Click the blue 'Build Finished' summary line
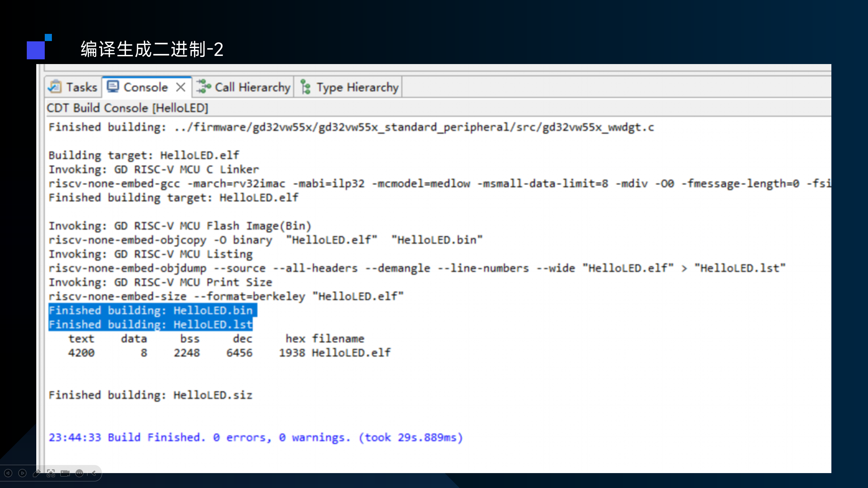Image resolution: width=868 pixels, height=488 pixels. pos(256,438)
